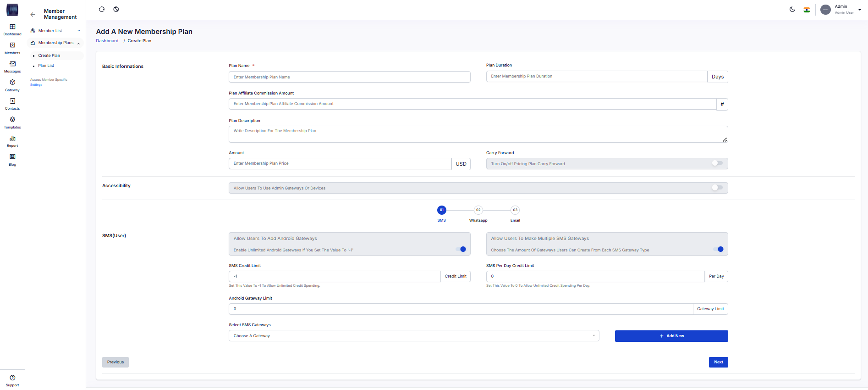Open the Dashboard icon in sidebar
The width and height of the screenshot is (868, 390).
[12, 27]
